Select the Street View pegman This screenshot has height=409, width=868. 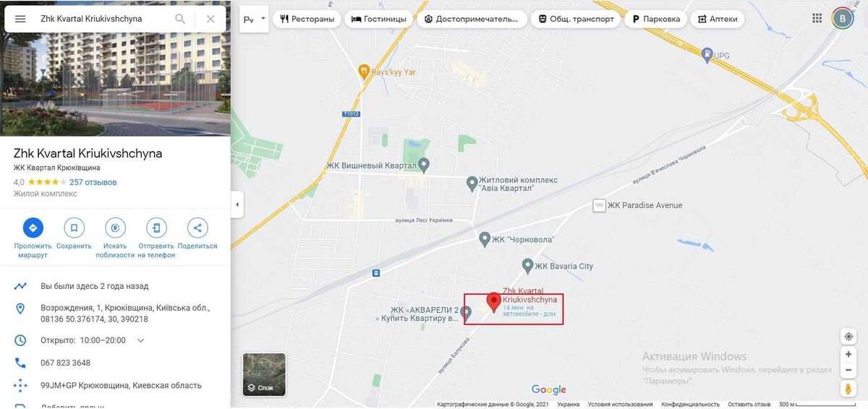coord(848,389)
